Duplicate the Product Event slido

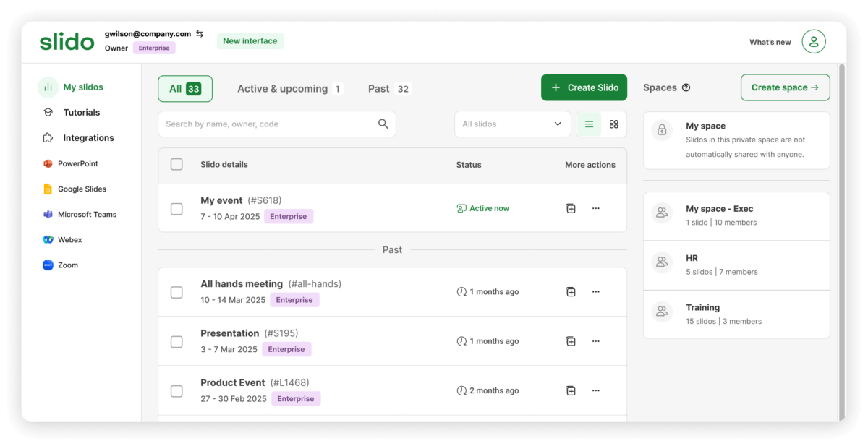571,390
